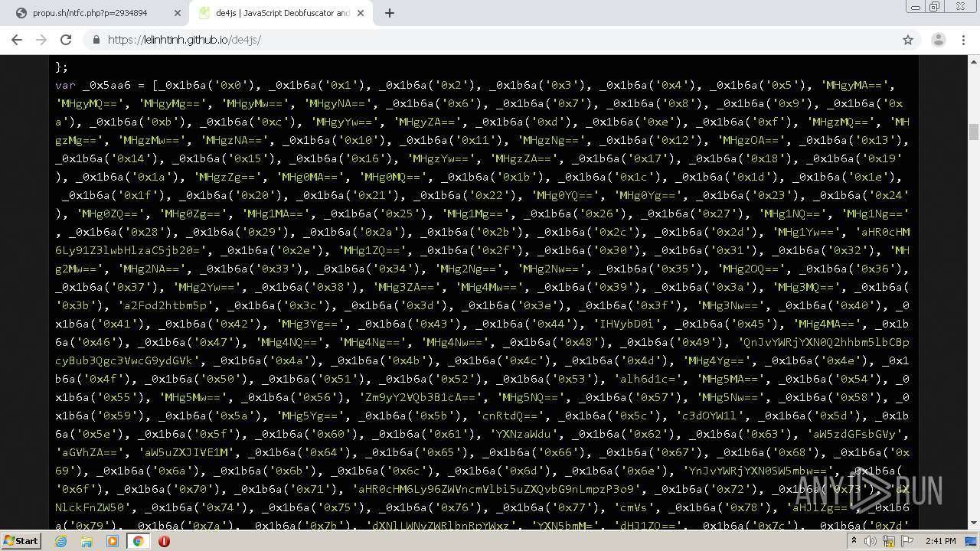
Task: Bookmark this page with the star icon
Action: click(908, 40)
